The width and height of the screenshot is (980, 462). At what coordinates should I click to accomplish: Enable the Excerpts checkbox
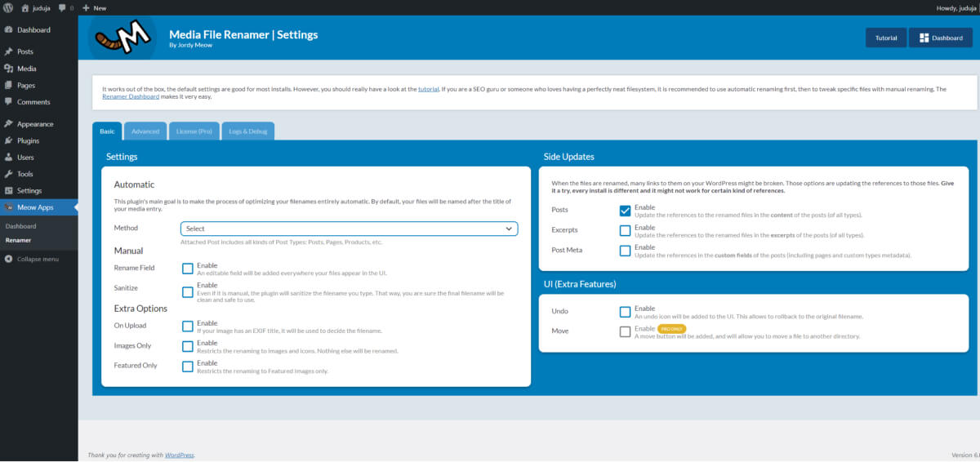pyautogui.click(x=625, y=230)
